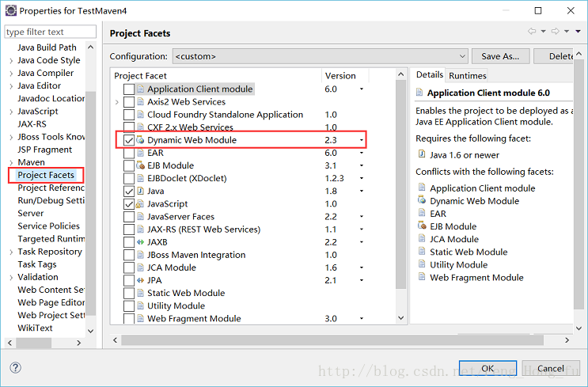Screen dimensions: 588x387
Task: Click the forward navigation arrow icon
Action: (x=555, y=31)
